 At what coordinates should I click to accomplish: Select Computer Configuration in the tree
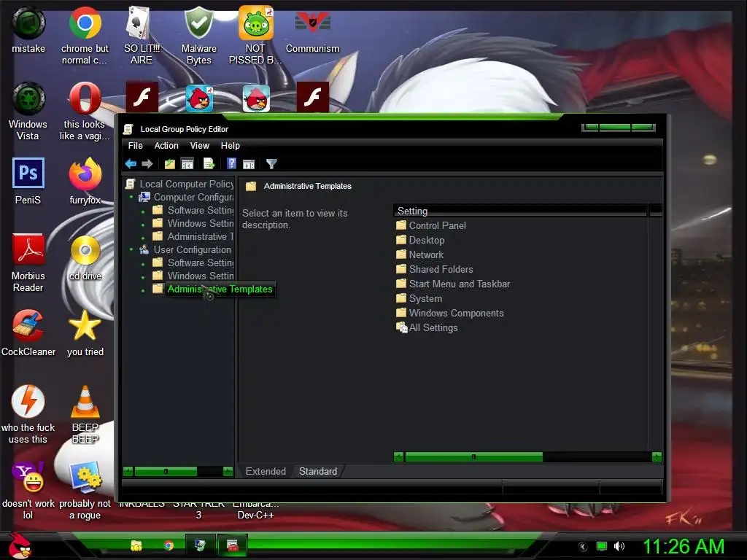coord(193,197)
